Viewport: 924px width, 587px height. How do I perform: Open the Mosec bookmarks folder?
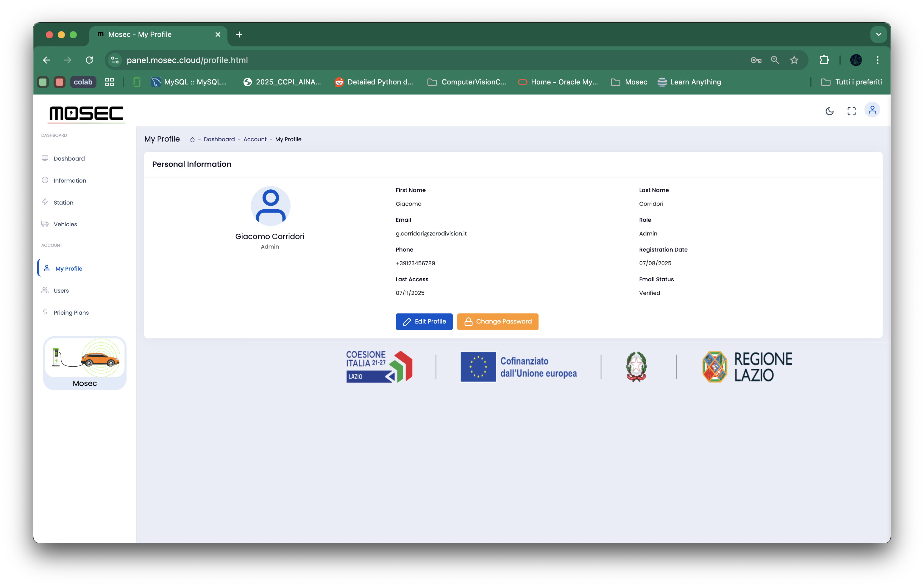[629, 82]
